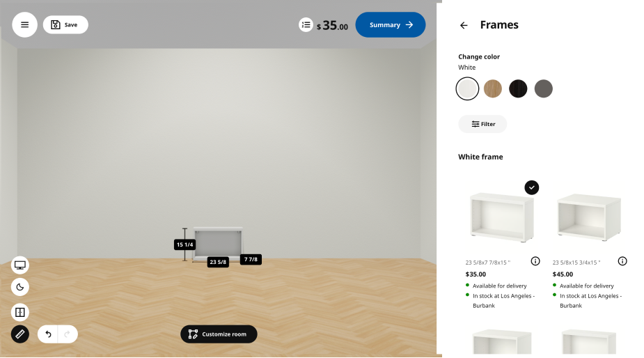Deselect the checkmark on the $35.00 frame

(532, 187)
